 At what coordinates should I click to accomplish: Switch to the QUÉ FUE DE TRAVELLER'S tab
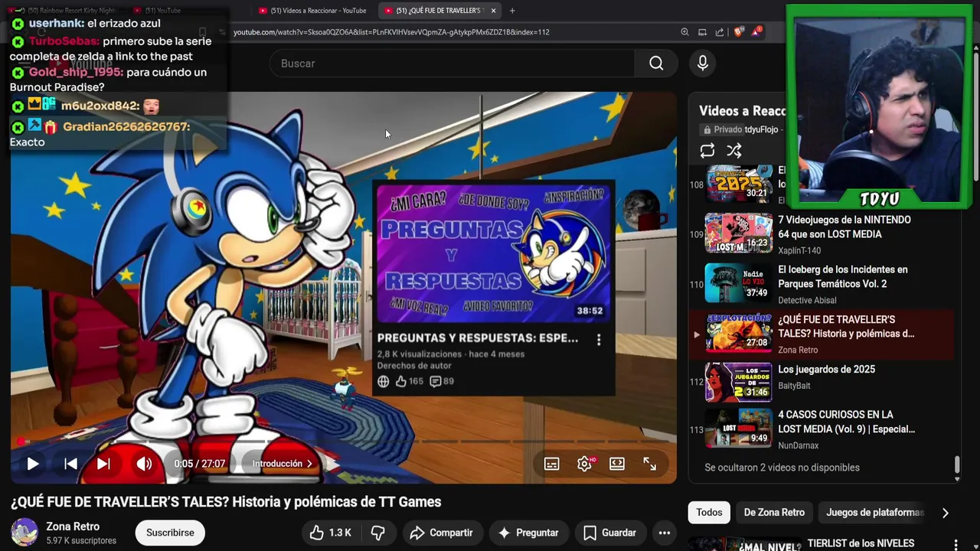coord(438,11)
